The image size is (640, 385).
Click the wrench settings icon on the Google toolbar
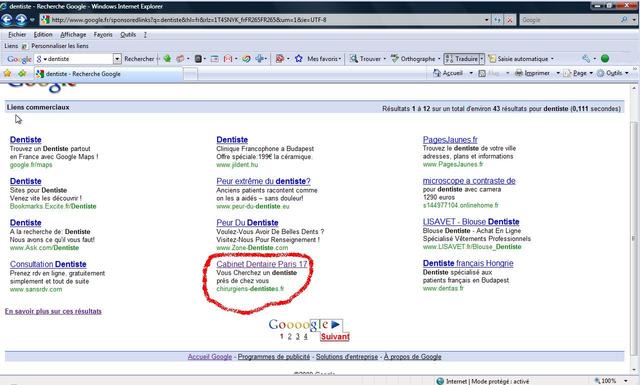[x=586, y=58]
